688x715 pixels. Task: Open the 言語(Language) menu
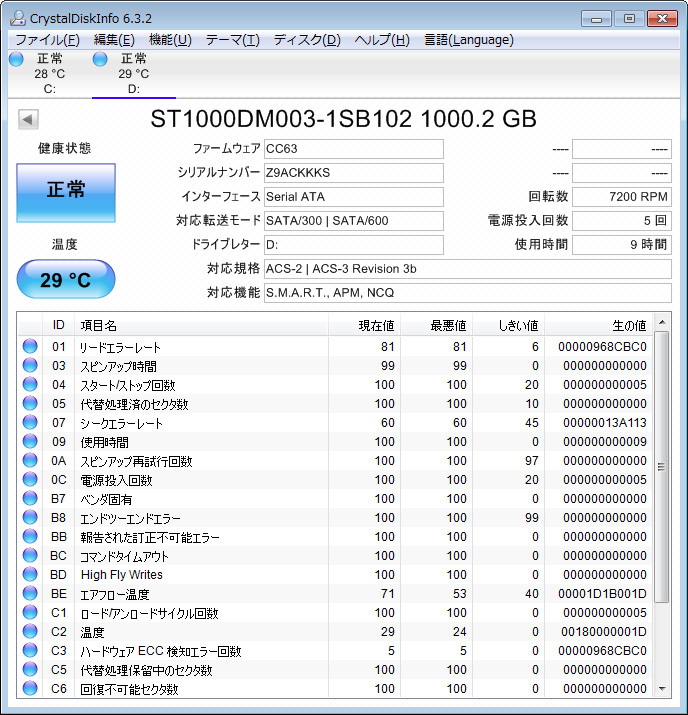(x=468, y=40)
